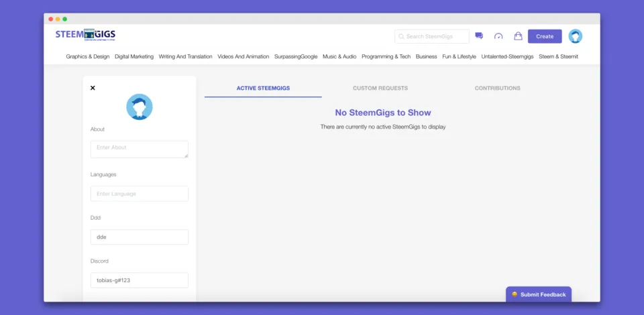This screenshot has height=315, width=644.
Task: Click the Discord field with tobias-g#123
Action: 140,280
